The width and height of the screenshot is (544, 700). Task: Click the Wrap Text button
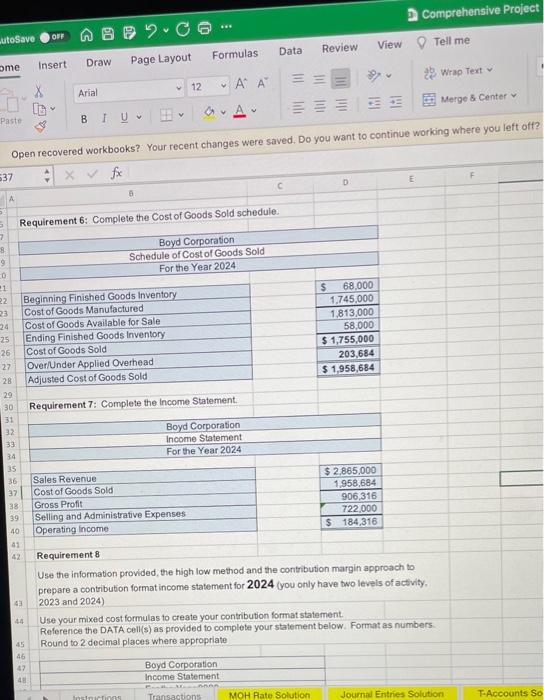coord(457,72)
